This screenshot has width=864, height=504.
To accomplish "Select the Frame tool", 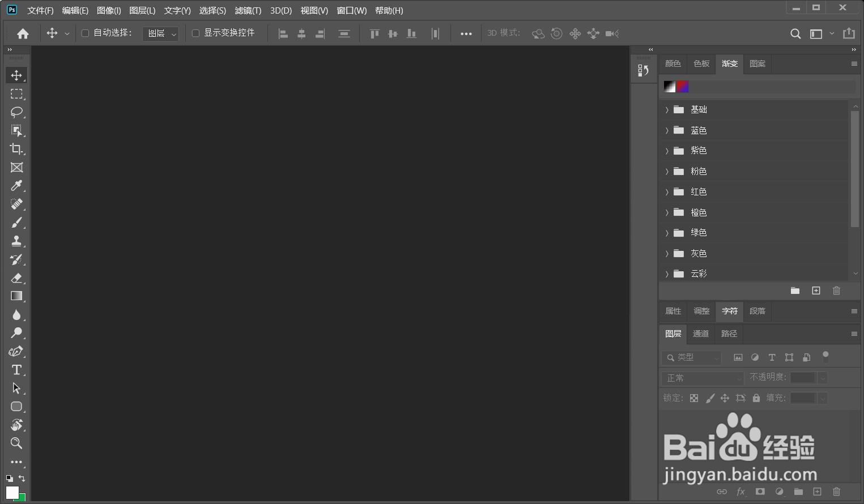I will click(16, 168).
